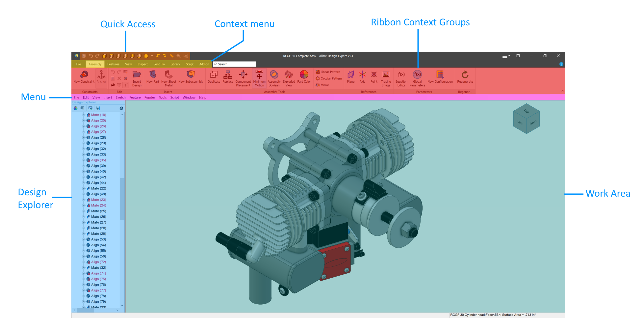The width and height of the screenshot is (644, 329).
Task: Click the Regenerate button
Action: point(465,77)
